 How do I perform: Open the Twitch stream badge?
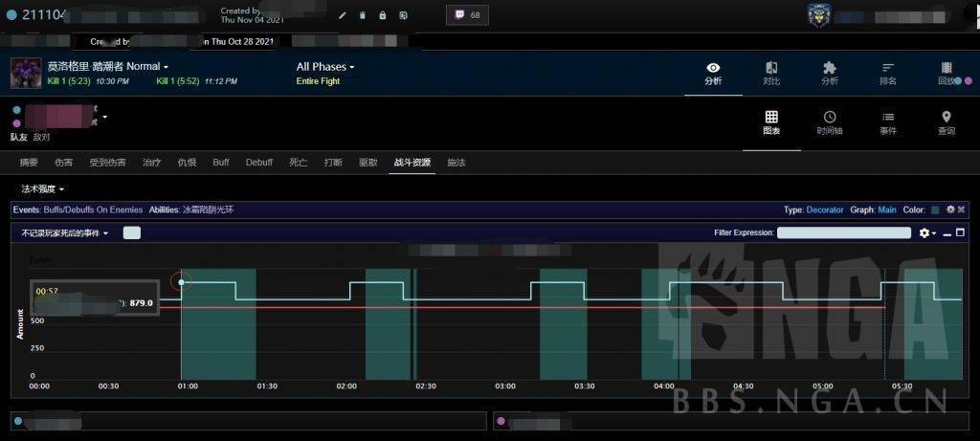click(467, 15)
